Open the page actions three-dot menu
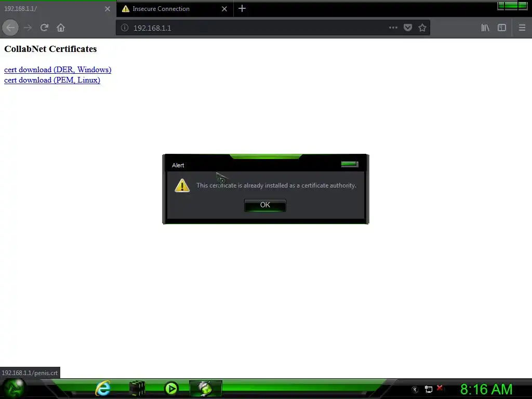The width and height of the screenshot is (532, 399). (x=393, y=28)
